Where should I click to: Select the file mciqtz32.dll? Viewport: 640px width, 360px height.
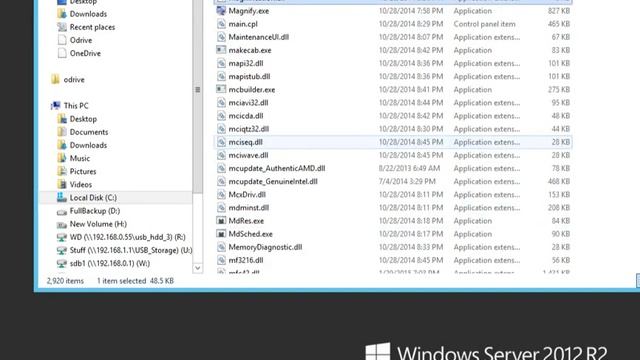(249, 129)
